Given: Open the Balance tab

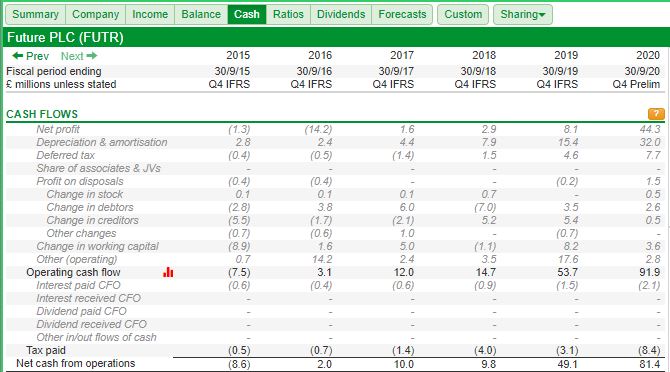Looking at the screenshot, I should click(x=201, y=15).
